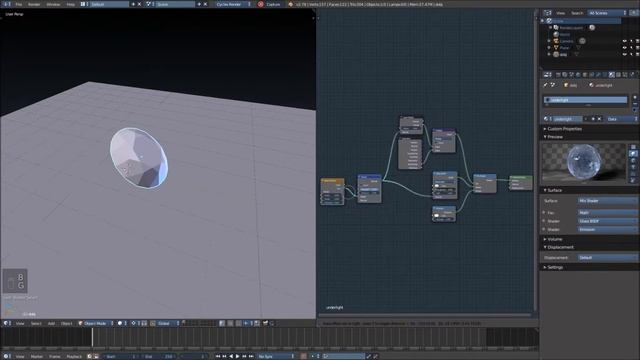Select RenderLayers row in outliner

[571, 27]
